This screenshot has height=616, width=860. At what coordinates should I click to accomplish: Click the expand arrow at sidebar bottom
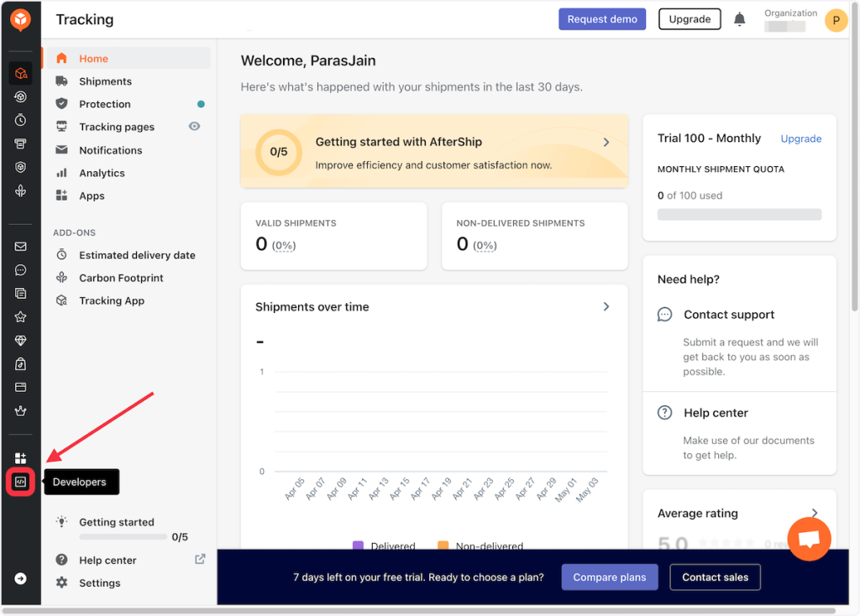pyautogui.click(x=21, y=578)
